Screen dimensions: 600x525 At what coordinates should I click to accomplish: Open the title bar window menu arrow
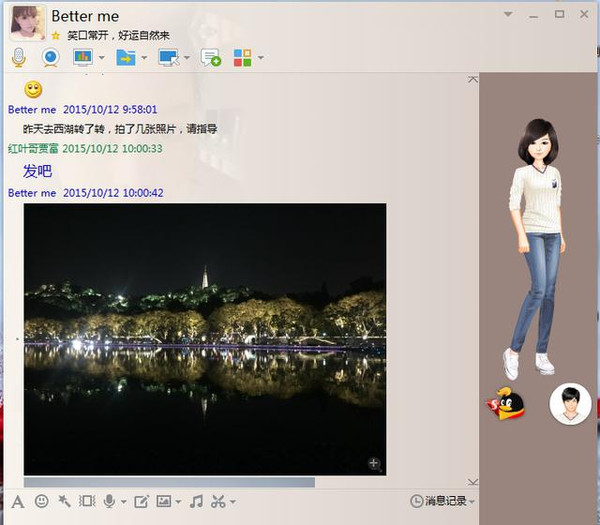(508, 15)
